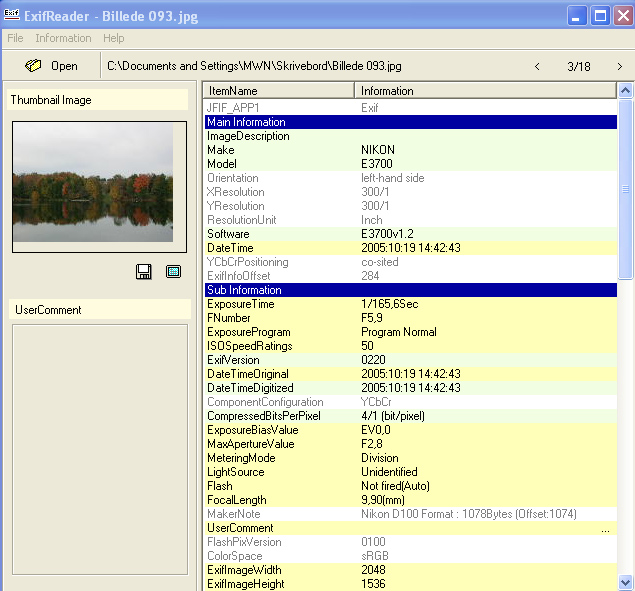The height and width of the screenshot is (591, 635).
Task: Maximize the ExifReader window
Action: tap(600, 15)
